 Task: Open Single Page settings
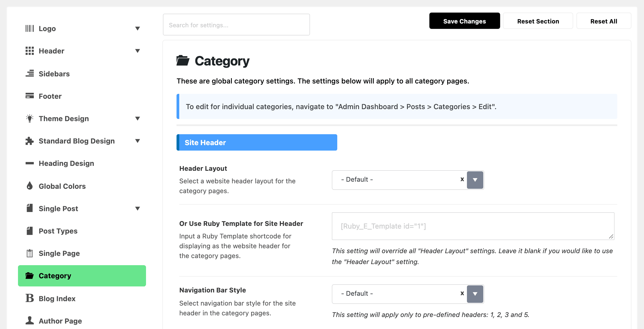coord(82,253)
